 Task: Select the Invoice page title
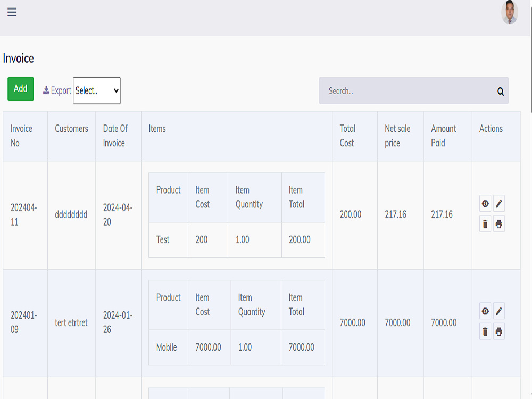(19, 59)
